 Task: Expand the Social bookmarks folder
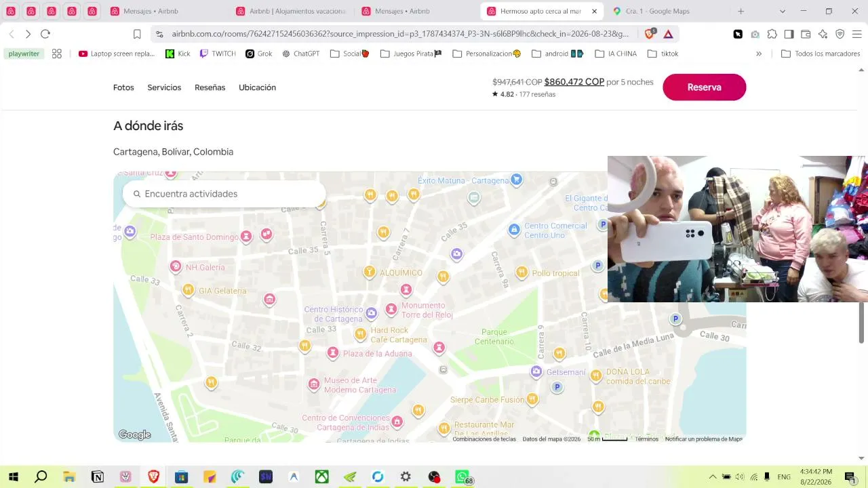point(349,54)
